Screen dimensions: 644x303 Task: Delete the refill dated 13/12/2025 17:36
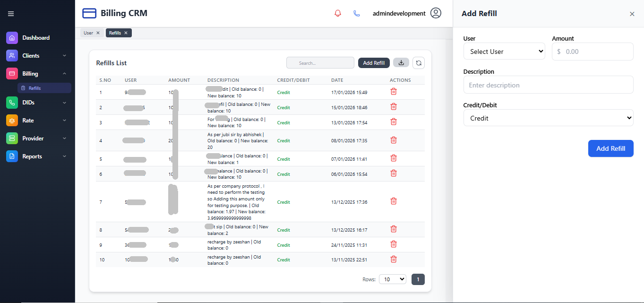click(x=393, y=201)
